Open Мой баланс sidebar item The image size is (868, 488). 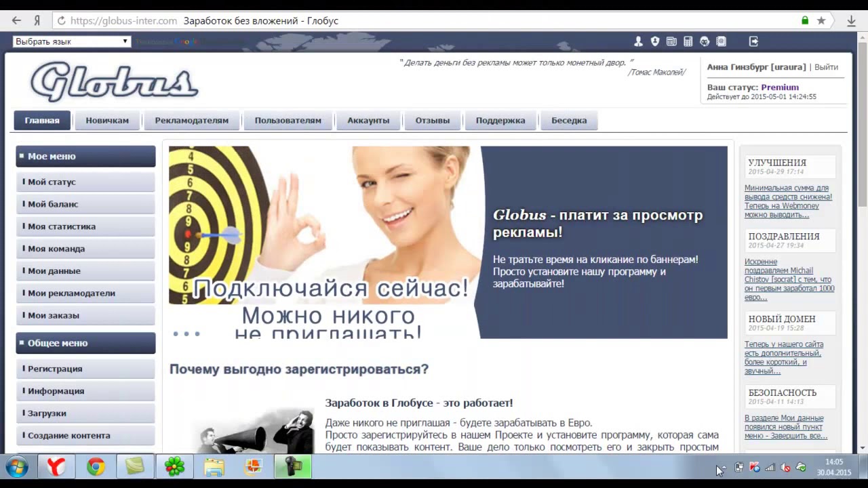pyautogui.click(x=85, y=204)
